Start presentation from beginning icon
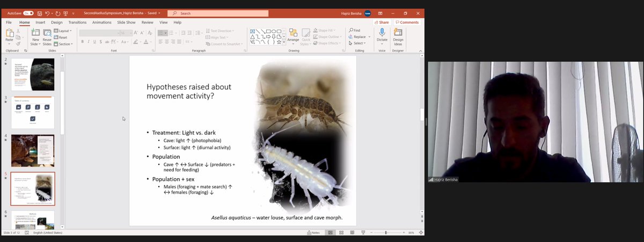Viewport: 644px width, 242px height. click(67, 13)
